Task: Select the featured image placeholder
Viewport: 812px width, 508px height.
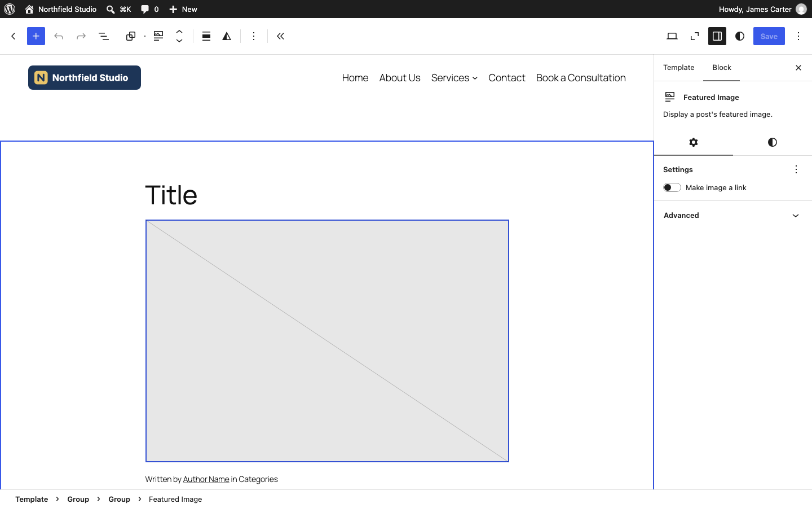Action: [327, 341]
